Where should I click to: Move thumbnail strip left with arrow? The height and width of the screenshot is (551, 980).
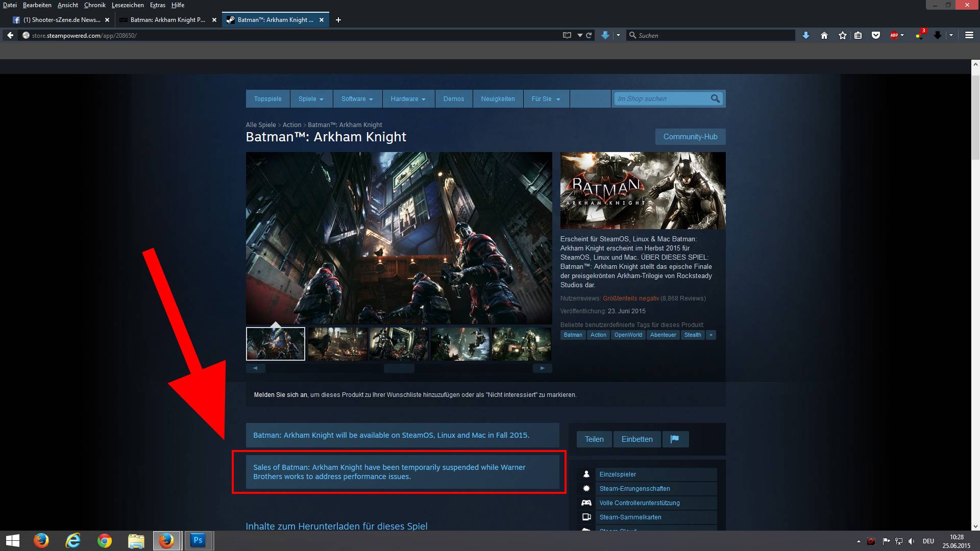pos(255,368)
